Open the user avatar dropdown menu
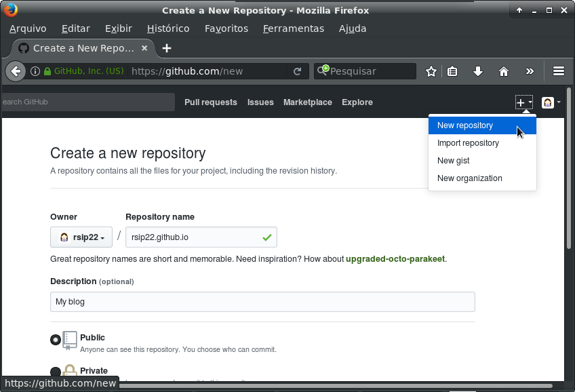The width and height of the screenshot is (575, 392). (551, 102)
